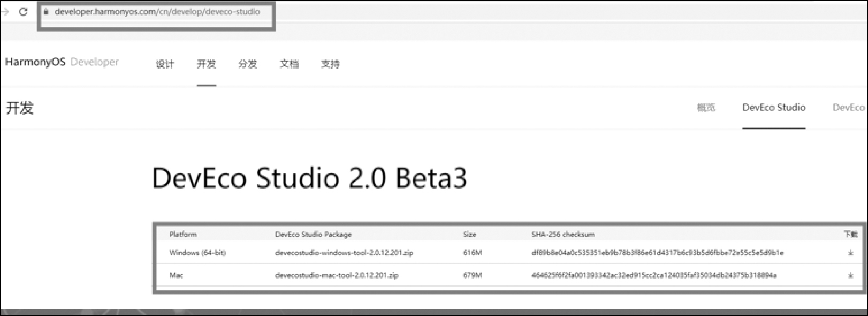Select the Mac platform cell
868x316 pixels.
tap(176, 276)
